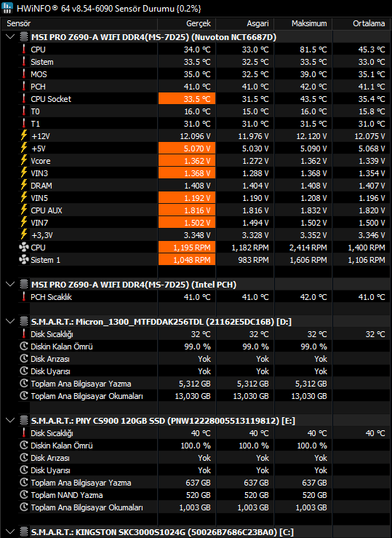Collapse the Nuvoton NCT6687D sensor group
The width and height of the screenshot is (392, 538).
click(x=11, y=36)
